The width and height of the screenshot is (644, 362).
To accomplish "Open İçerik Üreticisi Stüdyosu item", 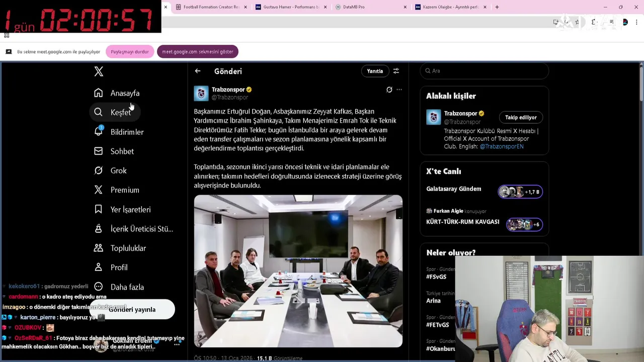I will coord(133,229).
